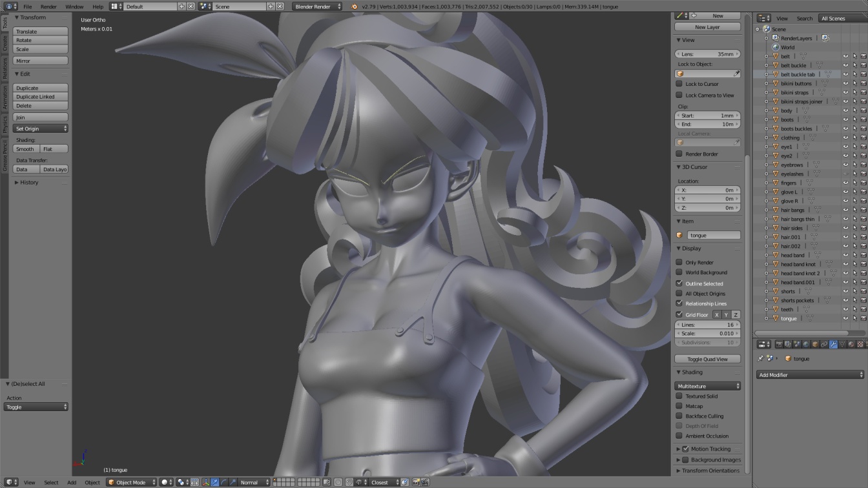Open the Scene properties tab icon

[797, 344]
